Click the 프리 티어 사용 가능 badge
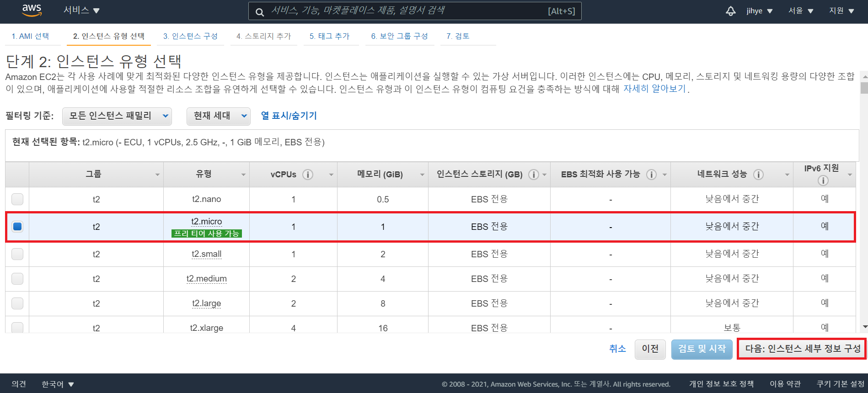The height and width of the screenshot is (393, 868). click(x=207, y=234)
